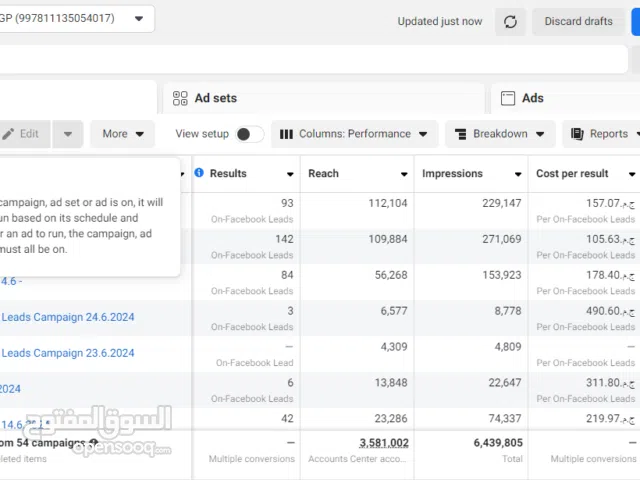Click the Discard drafts button

click(578, 21)
